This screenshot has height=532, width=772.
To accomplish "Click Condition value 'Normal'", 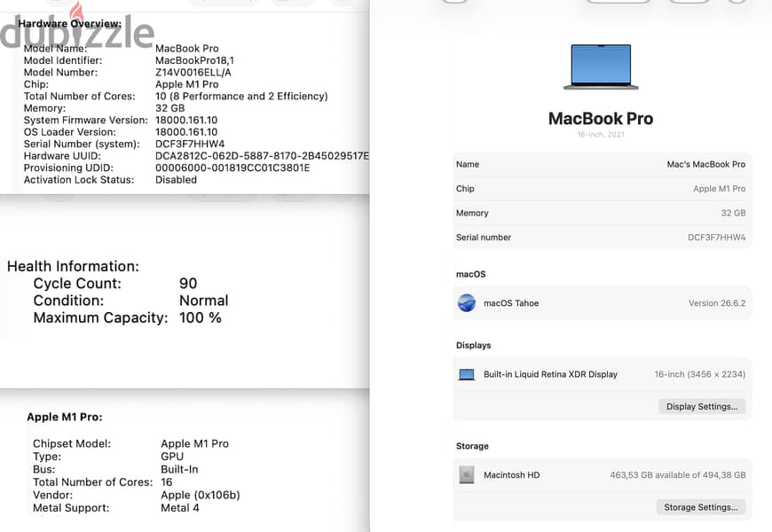I will point(203,301).
